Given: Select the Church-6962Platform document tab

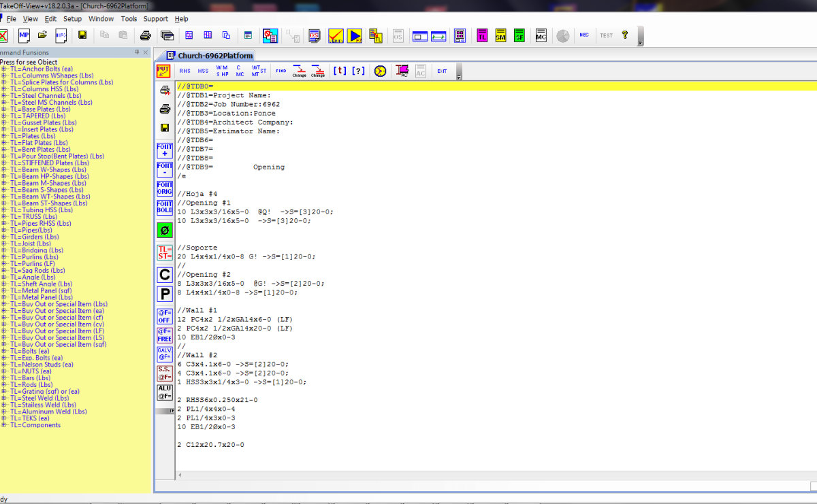Looking at the screenshot, I should coord(210,56).
